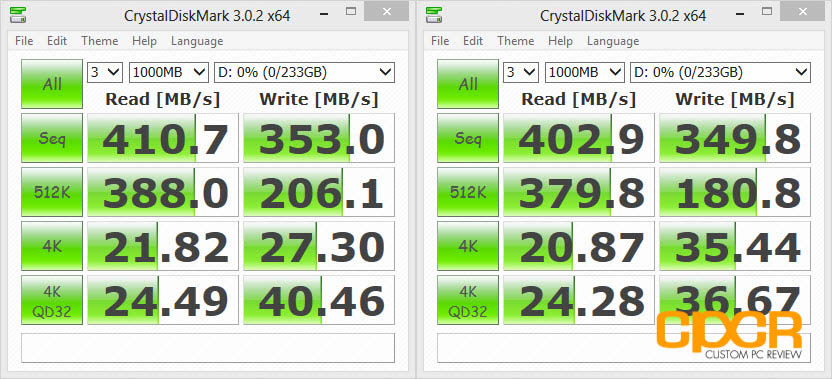Maximize the left CrystalDiskMark window

[351, 11]
